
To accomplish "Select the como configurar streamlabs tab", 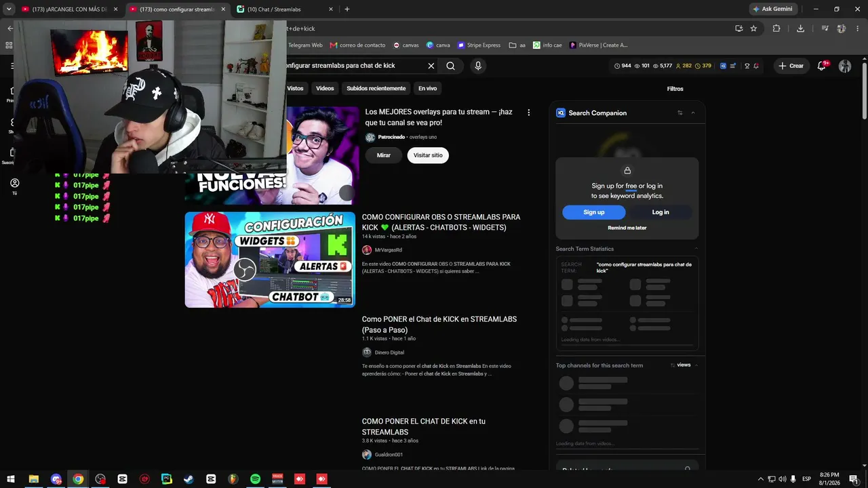I will (178, 9).
